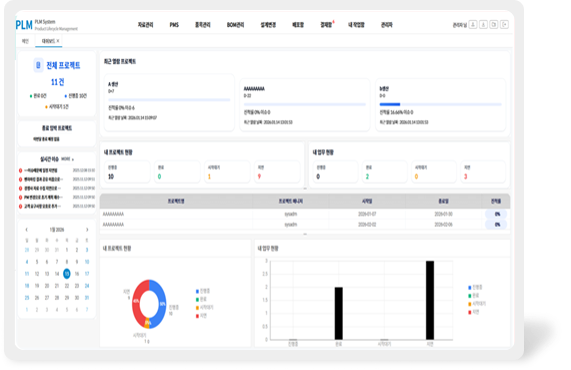Screen dimensions: 571x370
Task: Click the 전체 프로젝트 clipboard icon
Action: point(38,65)
